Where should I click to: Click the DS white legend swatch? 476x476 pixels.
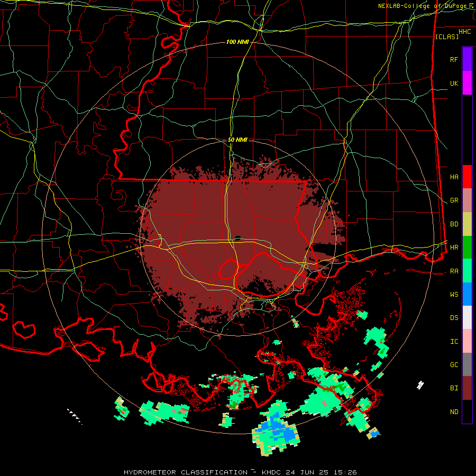click(467, 317)
